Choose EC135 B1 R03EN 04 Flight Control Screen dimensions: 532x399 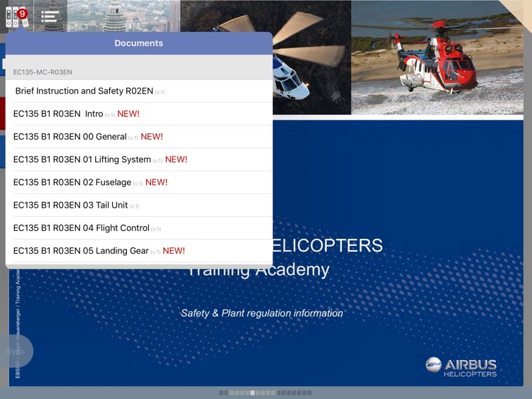139,227
